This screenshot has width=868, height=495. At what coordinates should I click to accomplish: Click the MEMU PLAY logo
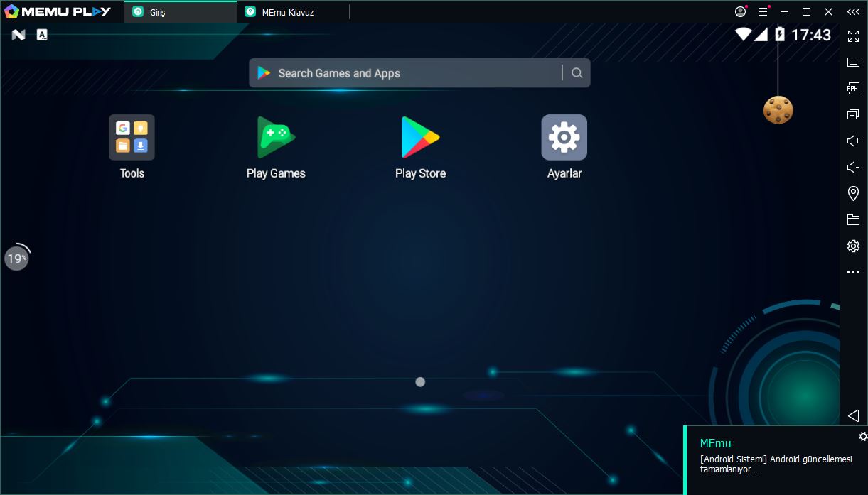coord(58,11)
